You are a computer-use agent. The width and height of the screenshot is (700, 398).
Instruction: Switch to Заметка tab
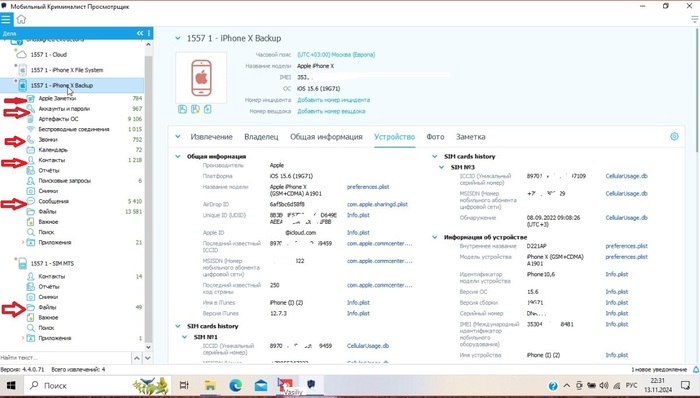point(471,137)
